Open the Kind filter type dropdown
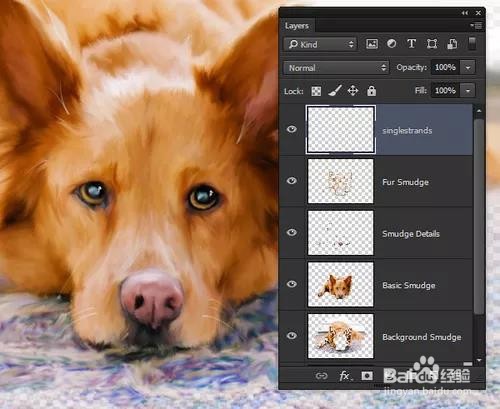The height and width of the screenshot is (409, 500). (320, 44)
